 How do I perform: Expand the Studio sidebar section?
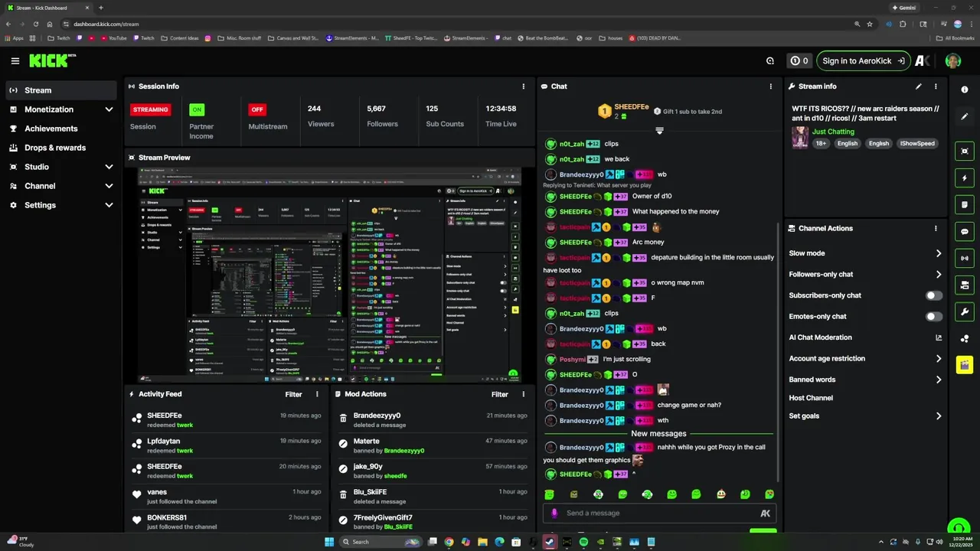(109, 167)
